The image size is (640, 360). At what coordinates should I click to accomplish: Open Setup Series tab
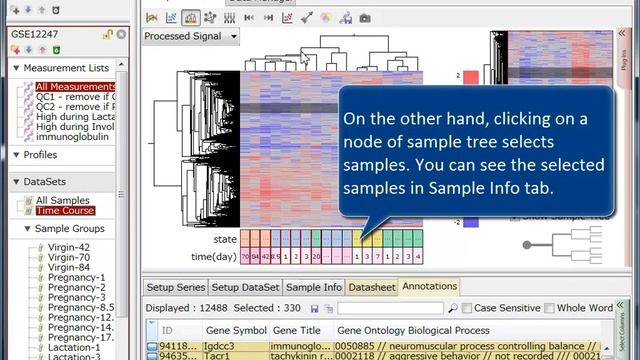pos(176,287)
